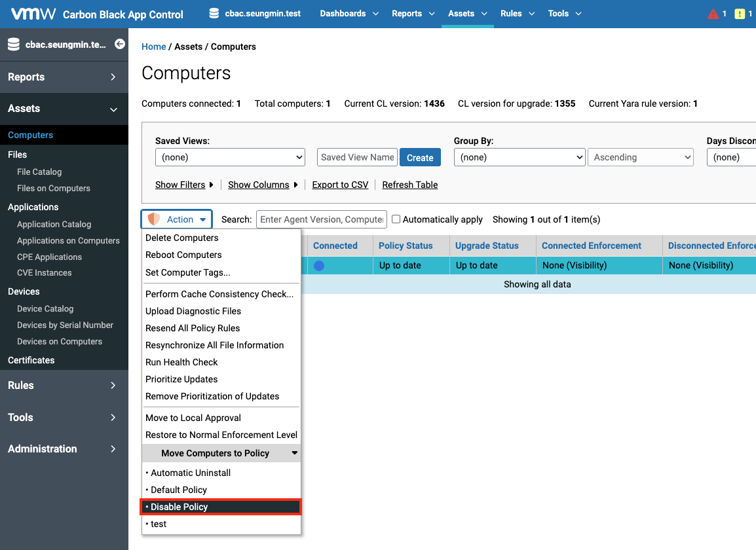Move computers to Disable Policy
The width and height of the screenshot is (756, 550).
[x=221, y=507]
